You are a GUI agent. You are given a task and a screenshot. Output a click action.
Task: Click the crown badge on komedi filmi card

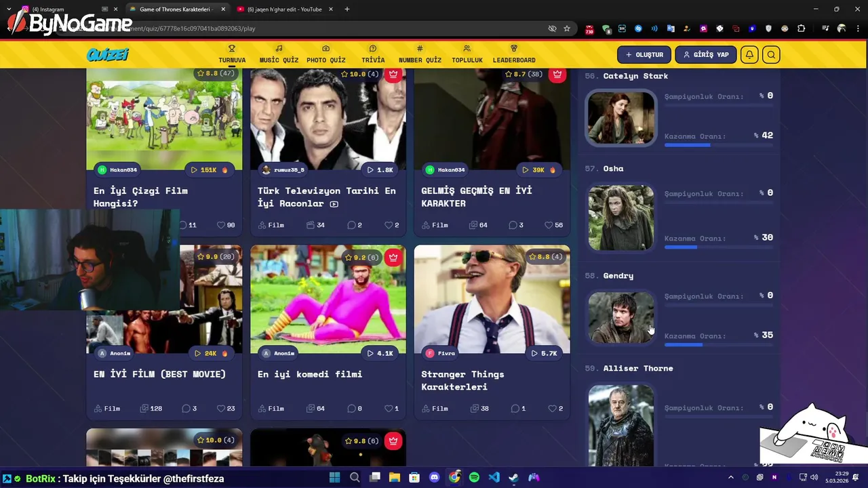point(393,258)
